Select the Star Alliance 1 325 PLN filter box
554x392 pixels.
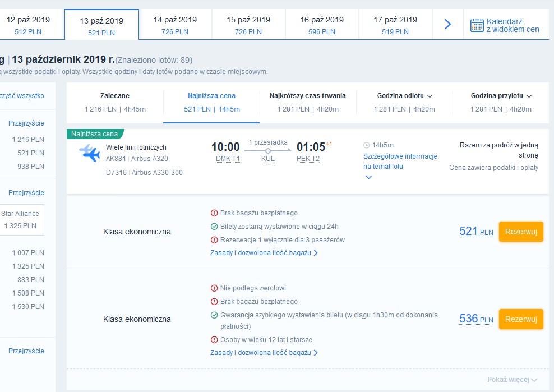pos(22,219)
